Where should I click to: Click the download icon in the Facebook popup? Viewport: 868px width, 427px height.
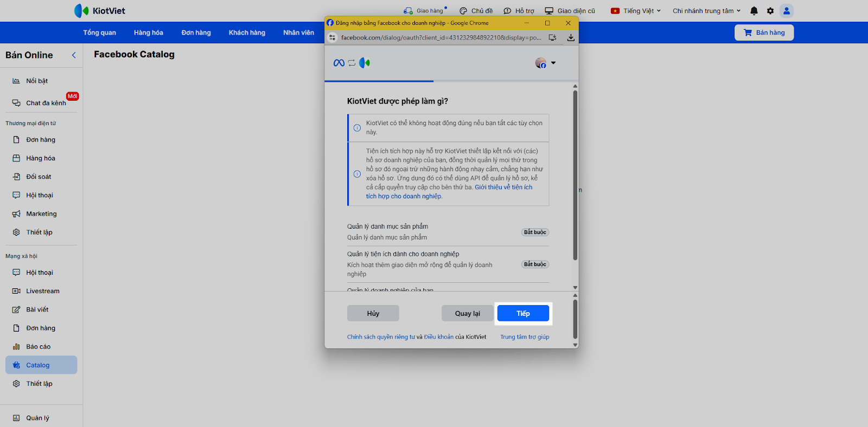[x=571, y=37]
